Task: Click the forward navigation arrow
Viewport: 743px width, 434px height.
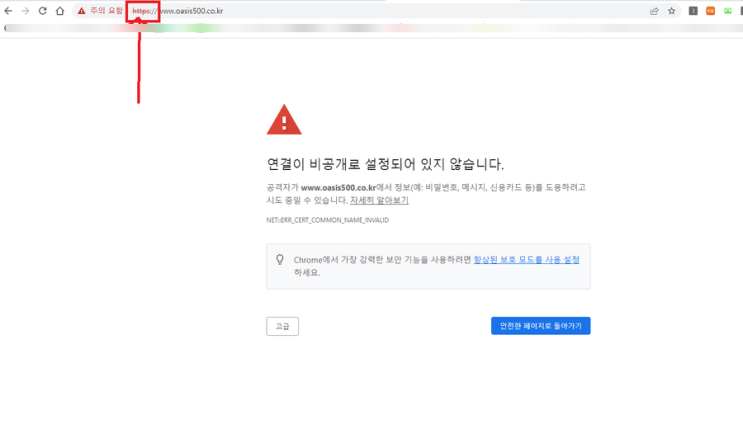Action: [x=25, y=11]
